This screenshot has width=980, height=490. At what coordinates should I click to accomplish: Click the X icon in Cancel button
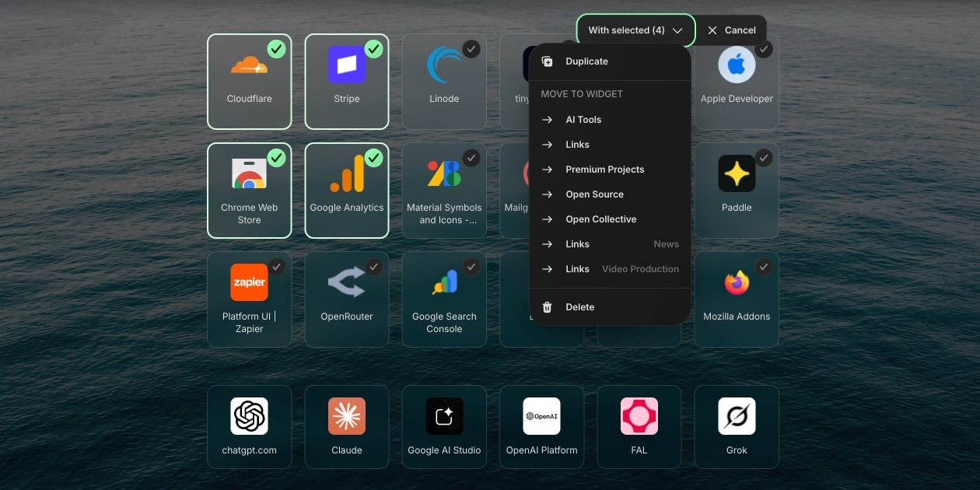tap(712, 30)
